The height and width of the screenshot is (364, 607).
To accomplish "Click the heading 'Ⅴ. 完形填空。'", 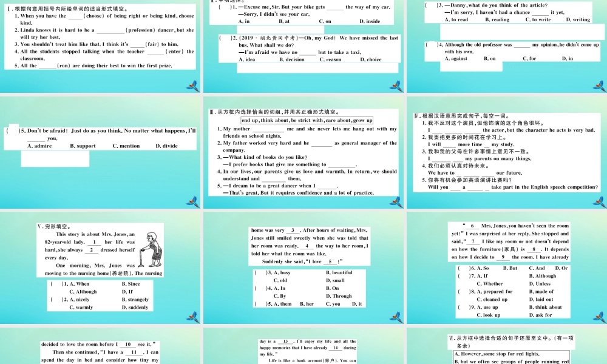I will (54, 227).
